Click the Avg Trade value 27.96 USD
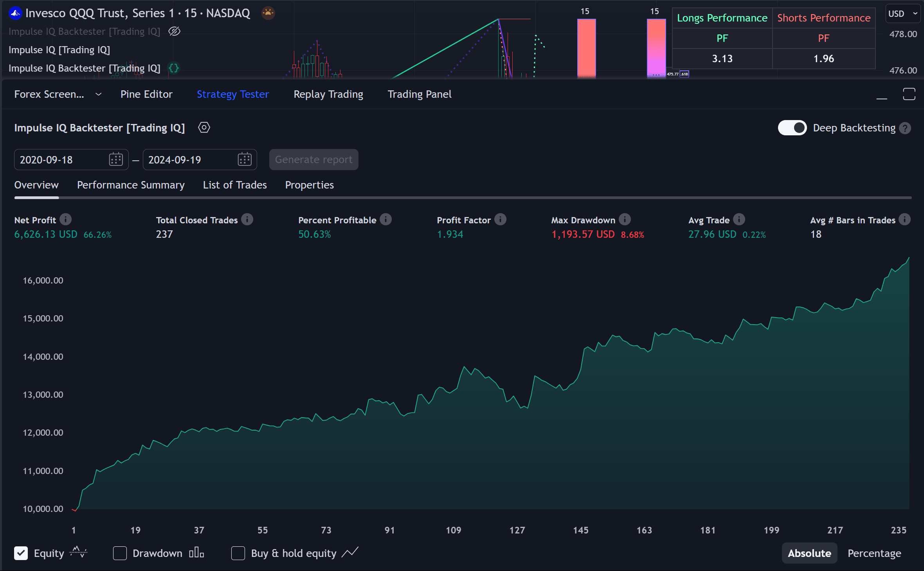 pos(712,234)
